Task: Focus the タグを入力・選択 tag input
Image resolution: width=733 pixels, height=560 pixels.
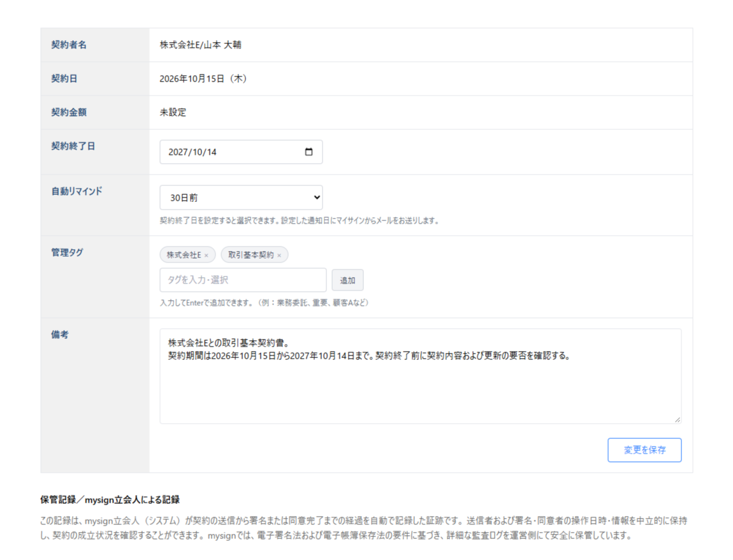Action: pos(243,280)
